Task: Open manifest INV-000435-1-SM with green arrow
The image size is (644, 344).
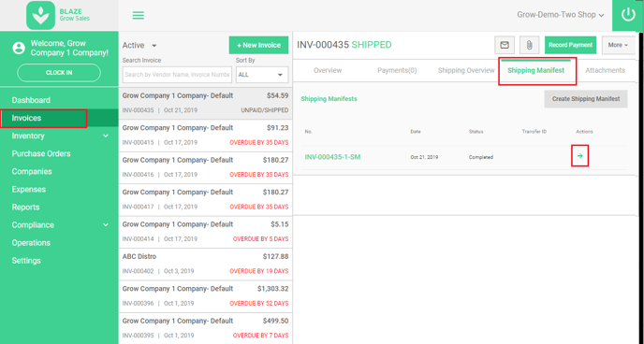Action: (580, 156)
